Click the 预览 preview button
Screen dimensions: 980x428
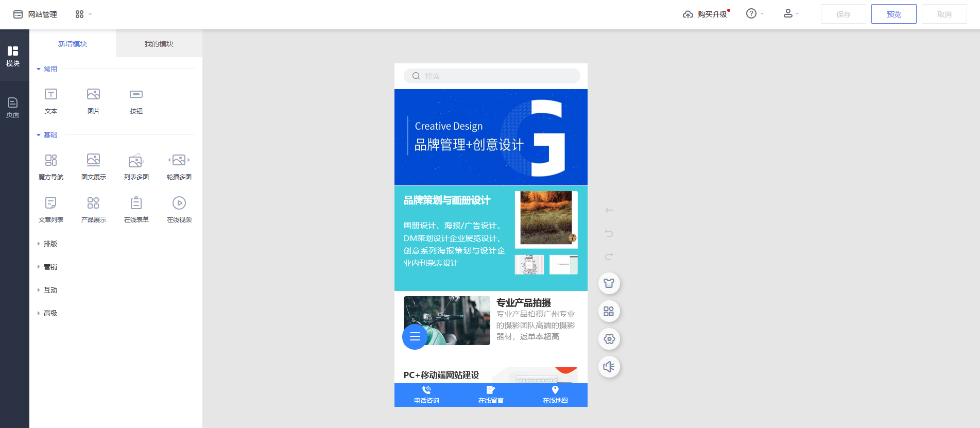(893, 14)
